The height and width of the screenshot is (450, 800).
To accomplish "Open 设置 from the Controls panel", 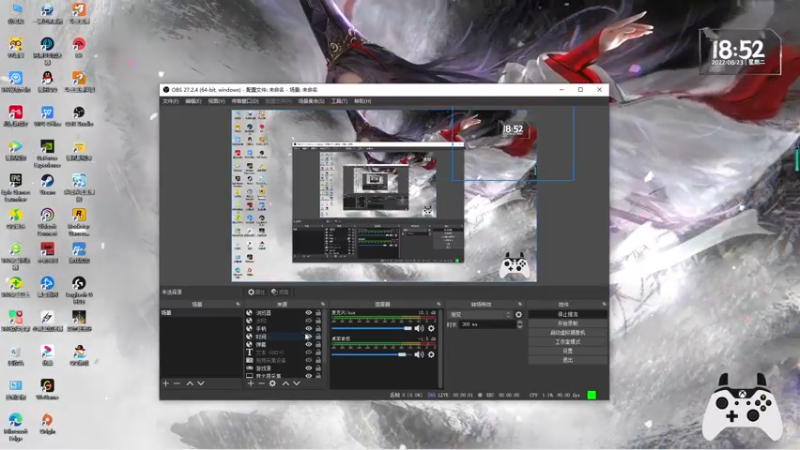I will click(x=567, y=351).
